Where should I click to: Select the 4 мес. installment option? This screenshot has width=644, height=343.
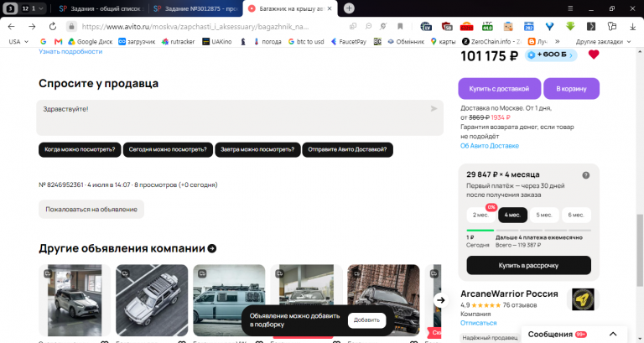coord(512,215)
